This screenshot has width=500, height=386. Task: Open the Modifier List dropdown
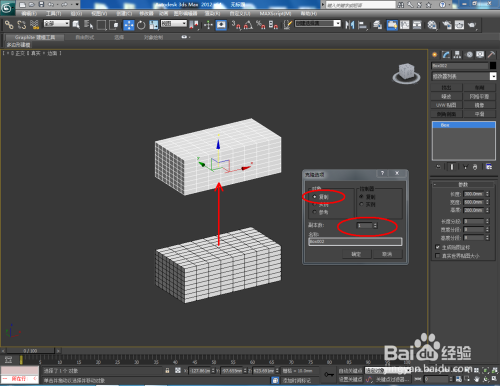464,76
